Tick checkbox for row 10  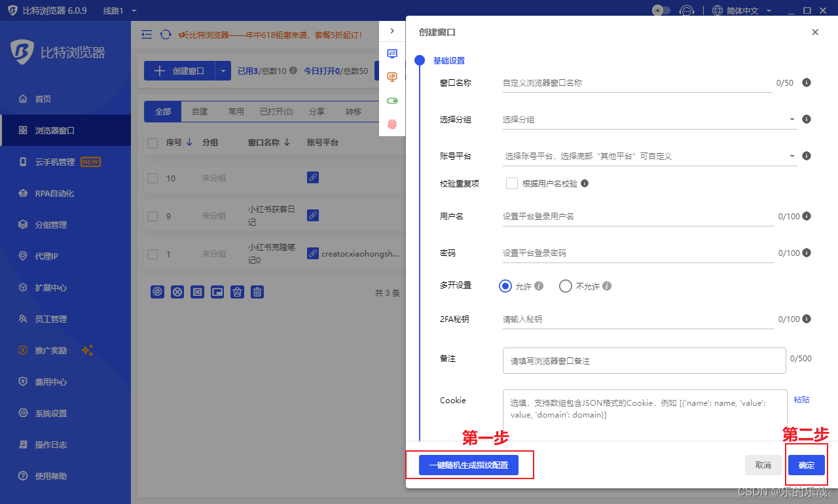(153, 178)
